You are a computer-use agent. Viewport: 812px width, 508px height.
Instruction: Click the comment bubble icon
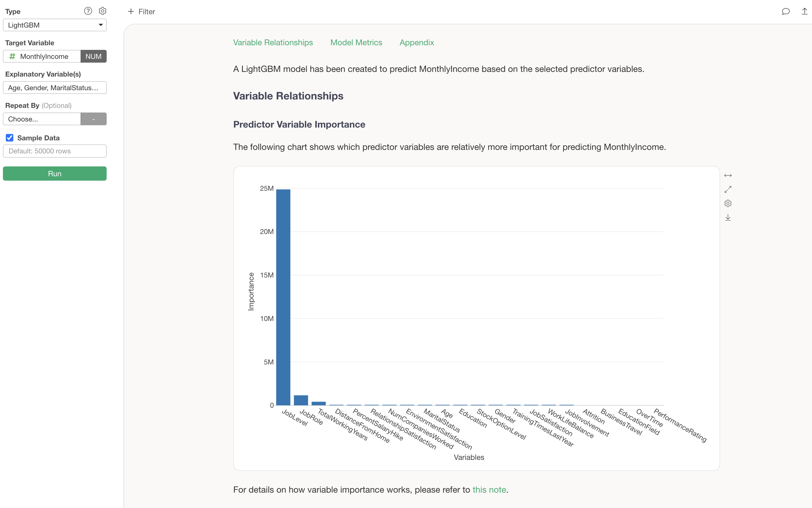[785, 11]
